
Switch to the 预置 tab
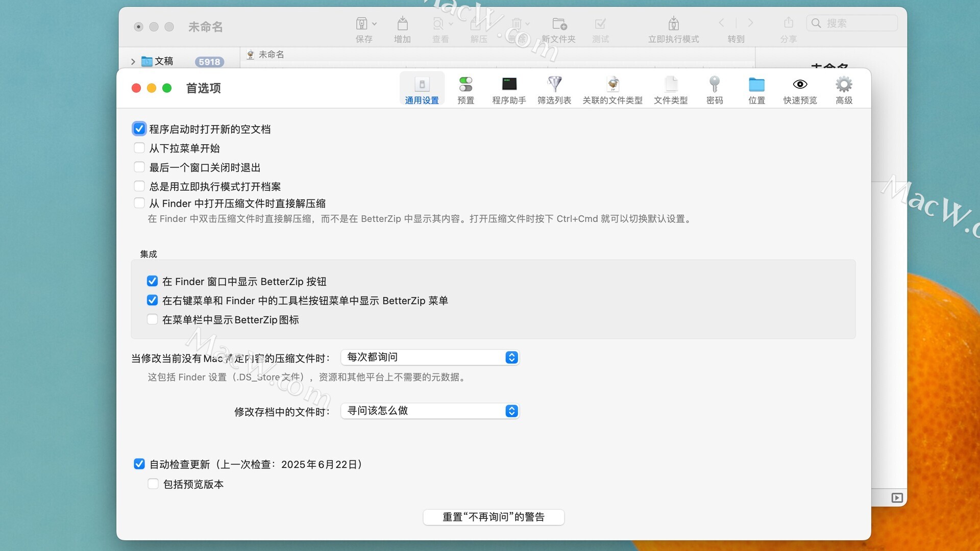pyautogui.click(x=465, y=89)
